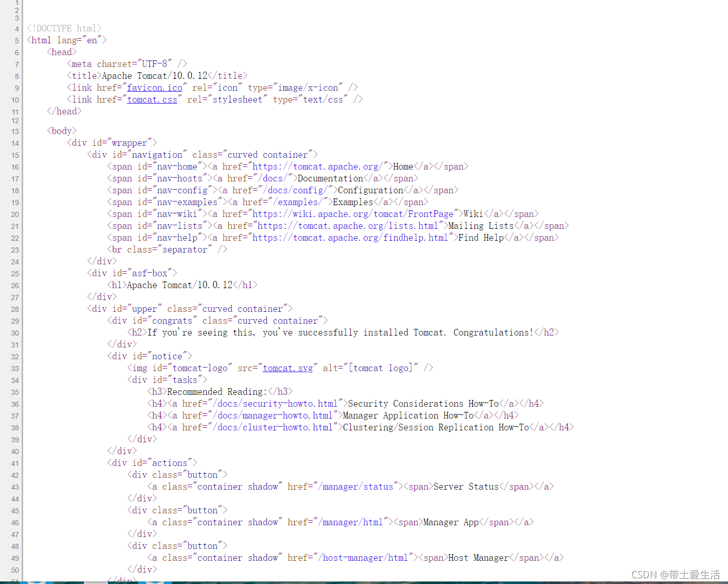Click the /manager/status href value
Image resolution: width=728 pixels, height=584 pixels.
tap(355, 487)
